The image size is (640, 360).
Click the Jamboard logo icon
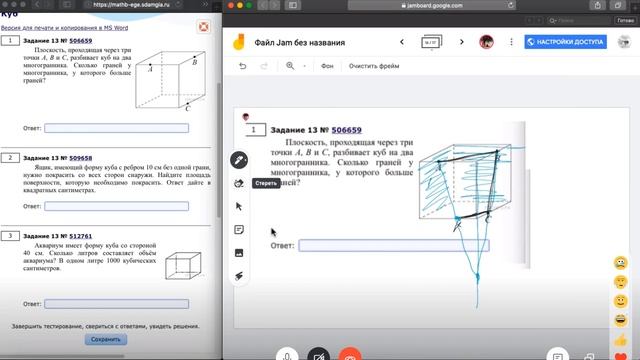239,42
